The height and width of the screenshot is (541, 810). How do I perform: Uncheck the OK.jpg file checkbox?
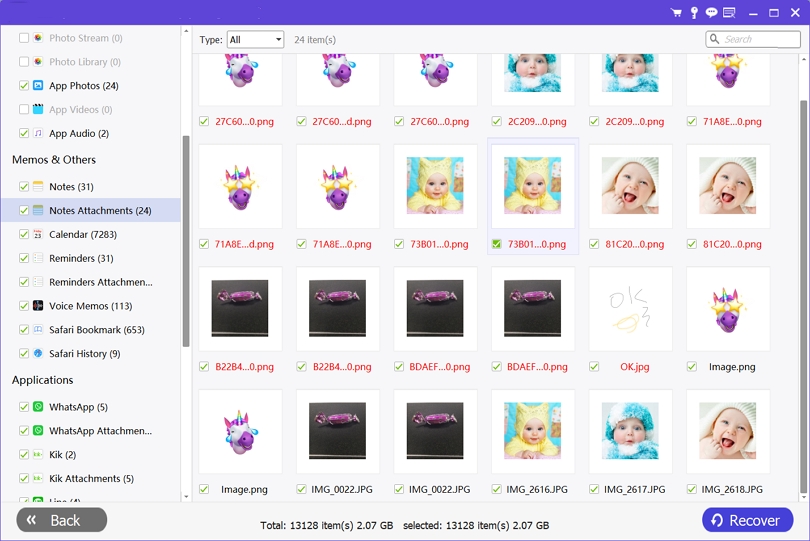point(594,367)
